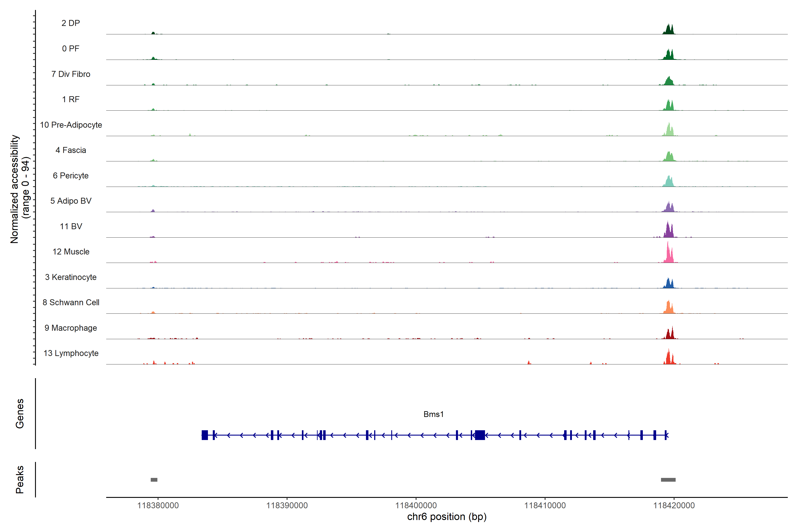This screenshot has height=532, width=798.
Task: Click the Bms1 gene name label
Action: click(433, 414)
